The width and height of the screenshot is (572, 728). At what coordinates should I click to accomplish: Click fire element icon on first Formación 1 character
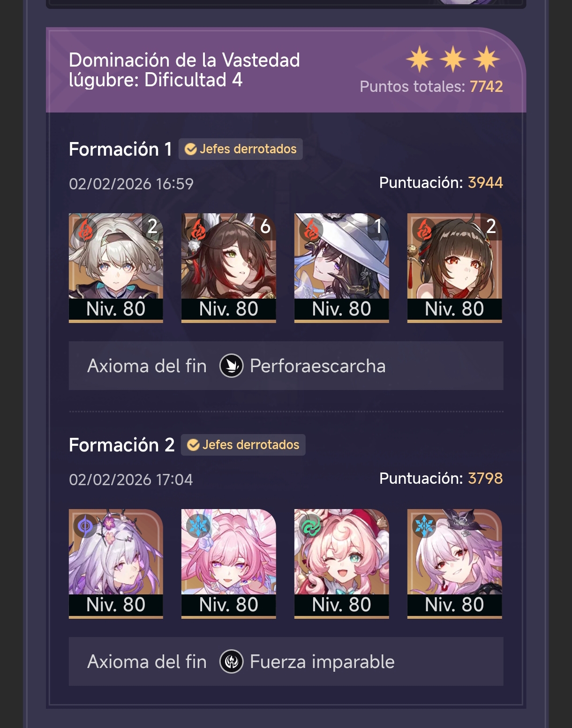tap(85, 230)
